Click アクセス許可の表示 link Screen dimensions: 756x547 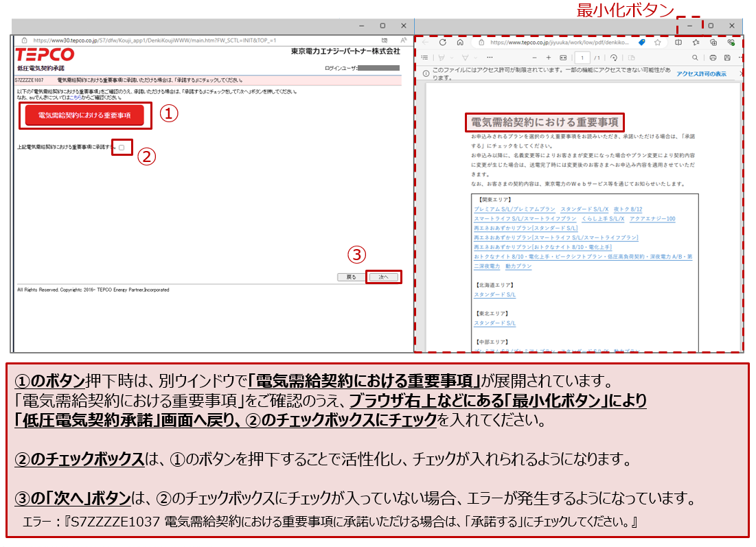(x=701, y=73)
